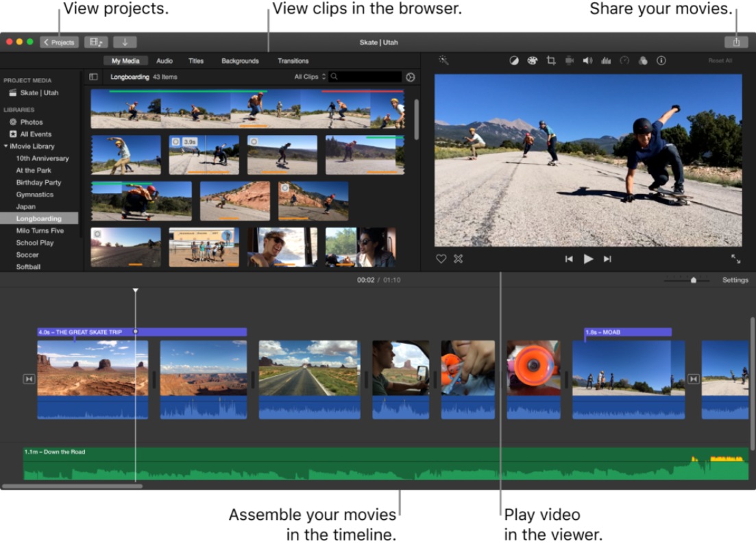The height and width of the screenshot is (548, 756).
Task: Open the Color Balance adjustment
Action: [x=514, y=61]
